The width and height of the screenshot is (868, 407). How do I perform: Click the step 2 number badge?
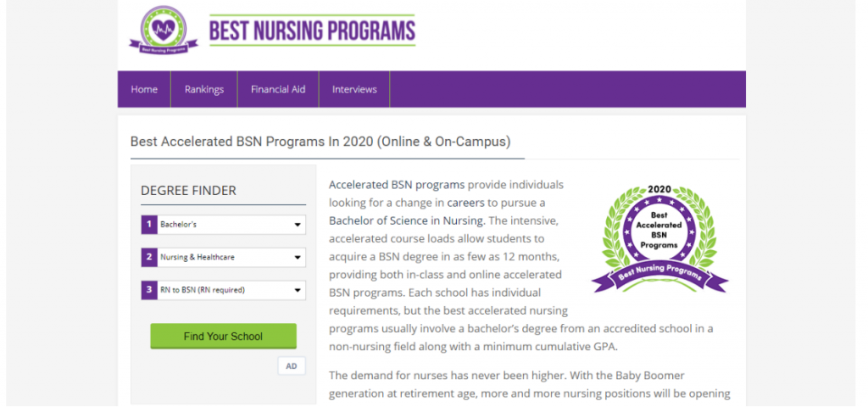[x=148, y=257]
